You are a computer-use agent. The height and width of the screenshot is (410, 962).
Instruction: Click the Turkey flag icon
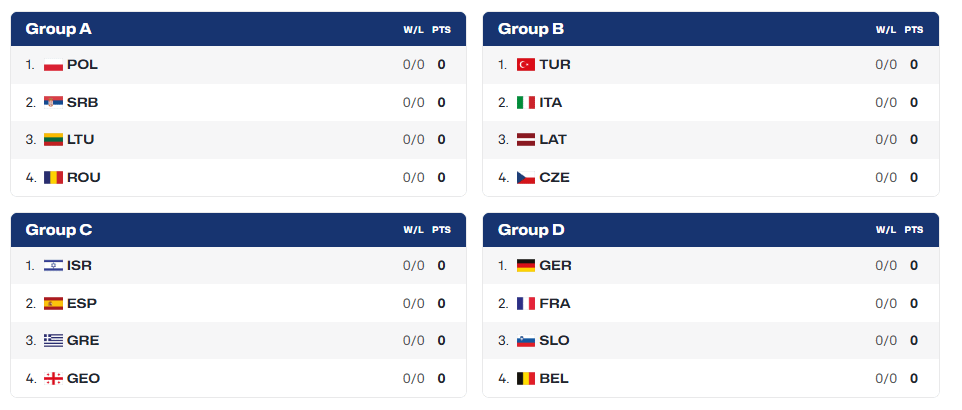(x=526, y=64)
